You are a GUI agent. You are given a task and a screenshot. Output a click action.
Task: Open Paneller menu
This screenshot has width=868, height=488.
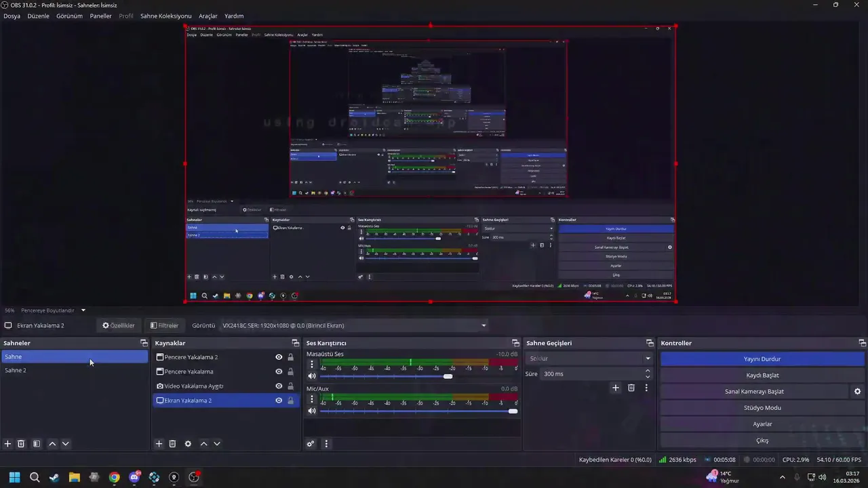tap(100, 16)
